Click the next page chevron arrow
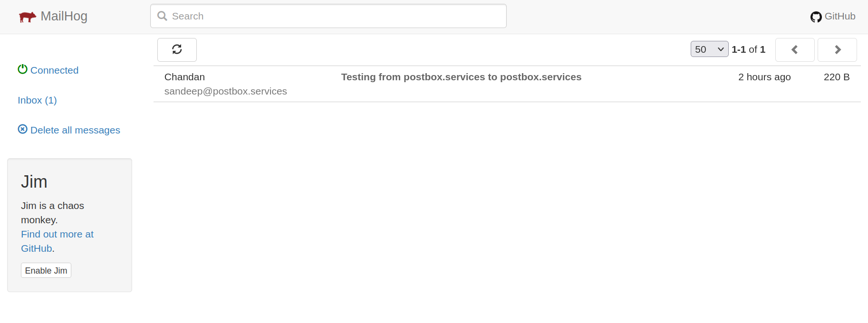The height and width of the screenshot is (323, 868). click(x=837, y=49)
